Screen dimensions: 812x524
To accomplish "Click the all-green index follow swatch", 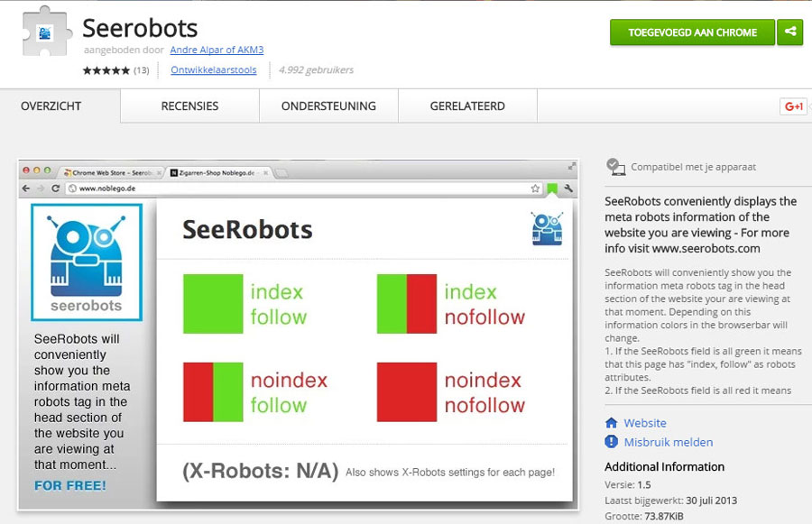I will point(213,304).
